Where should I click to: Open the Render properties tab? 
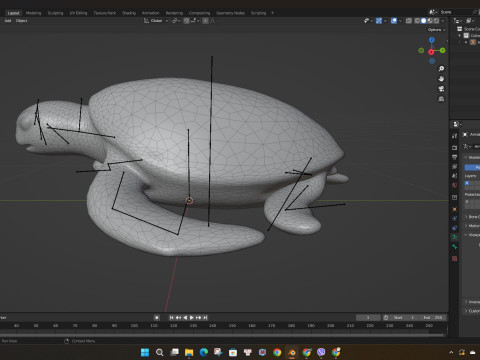tap(455, 147)
